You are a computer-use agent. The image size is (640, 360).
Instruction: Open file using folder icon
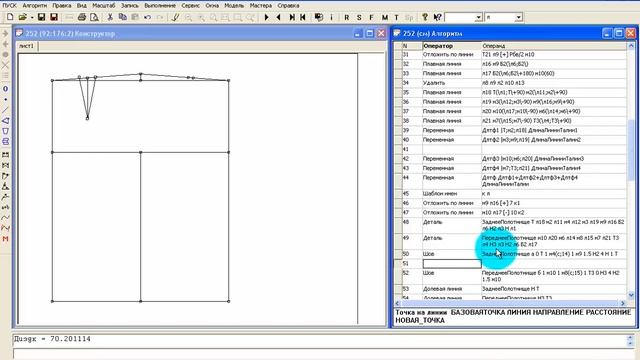[x=22, y=17]
